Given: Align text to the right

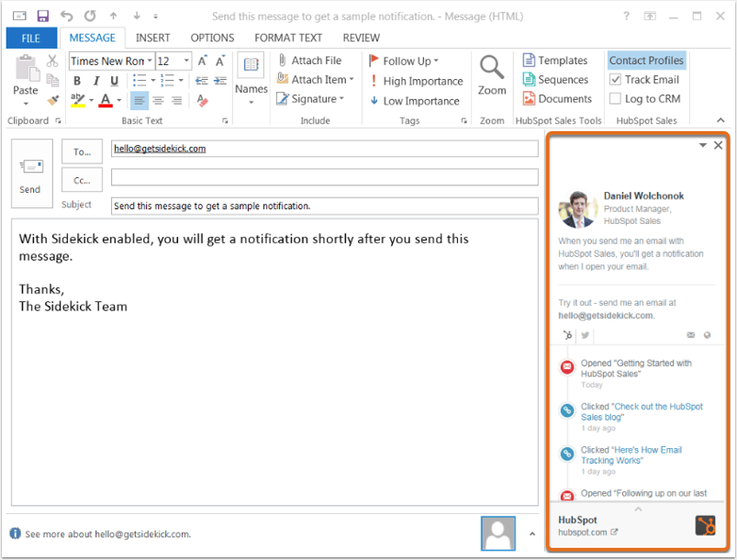Looking at the screenshot, I should pyautogui.click(x=177, y=100).
